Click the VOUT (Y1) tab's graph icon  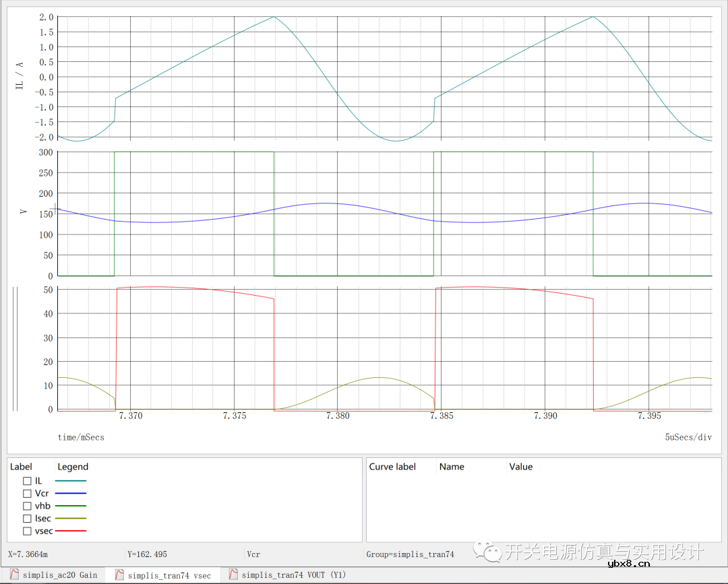tap(233, 575)
